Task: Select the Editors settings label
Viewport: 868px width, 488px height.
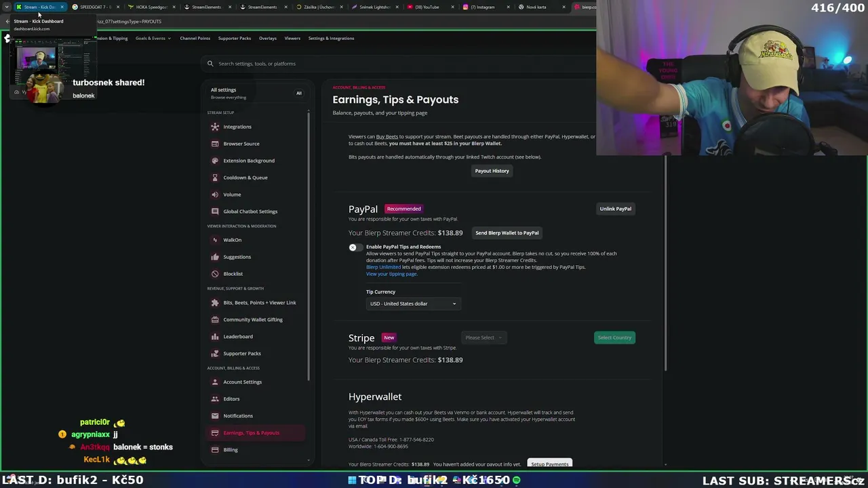Action: [231, 399]
